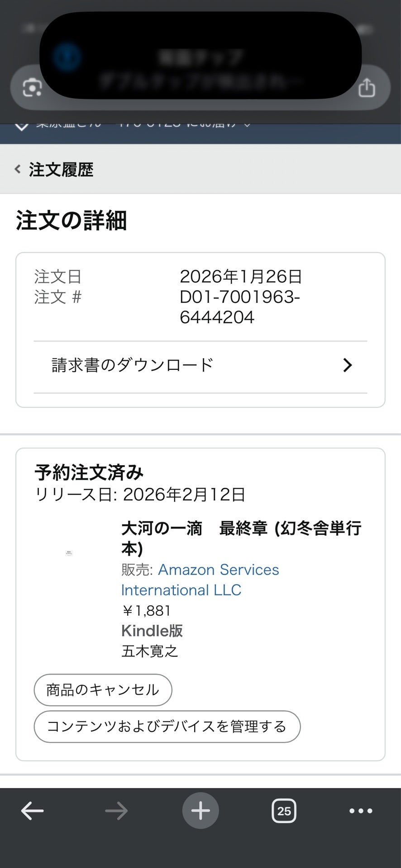401x868 pixels.
Task: Tap the blurred notification banner at top
Action: tap(200, 55)
